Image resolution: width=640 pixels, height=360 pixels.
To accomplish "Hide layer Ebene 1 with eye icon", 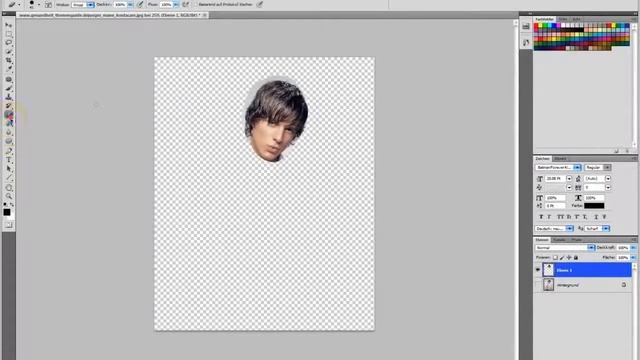I will click(x=538, y=270).
